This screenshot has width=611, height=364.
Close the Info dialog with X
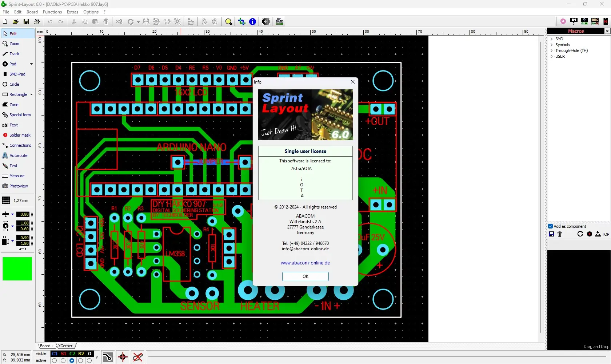(x=353, y=82)
